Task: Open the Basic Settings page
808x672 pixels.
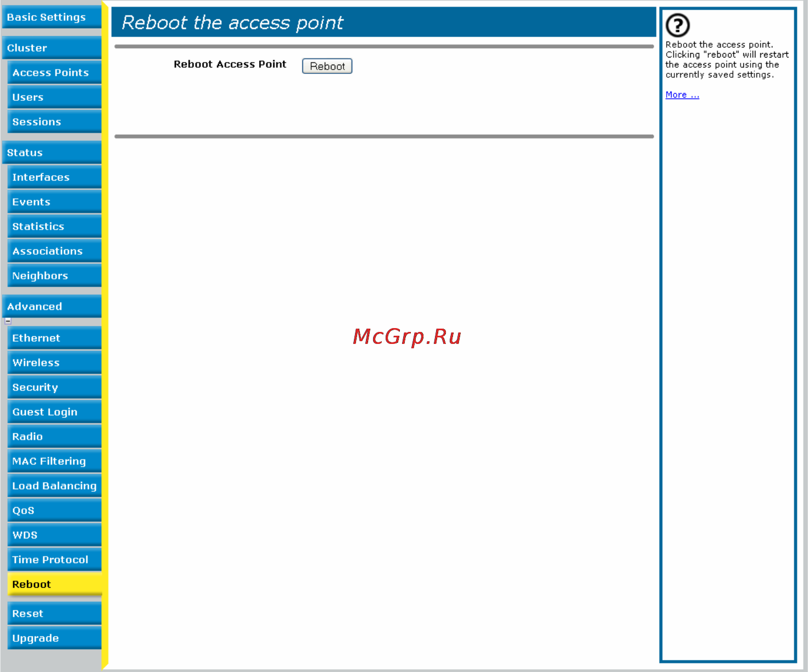Action: point(51,17)
